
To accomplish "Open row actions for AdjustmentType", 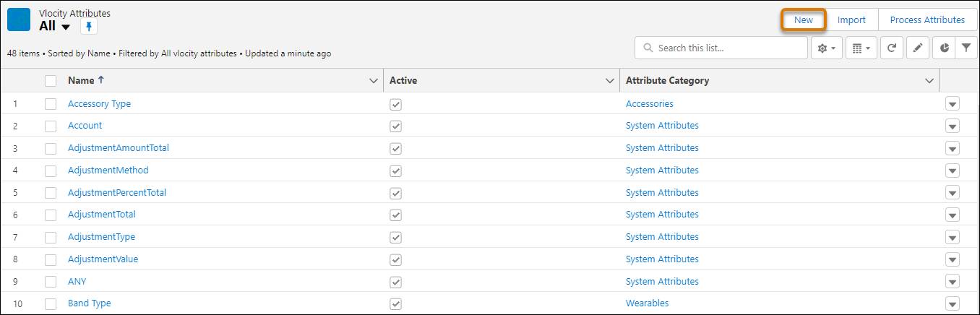I will point(953,237).
